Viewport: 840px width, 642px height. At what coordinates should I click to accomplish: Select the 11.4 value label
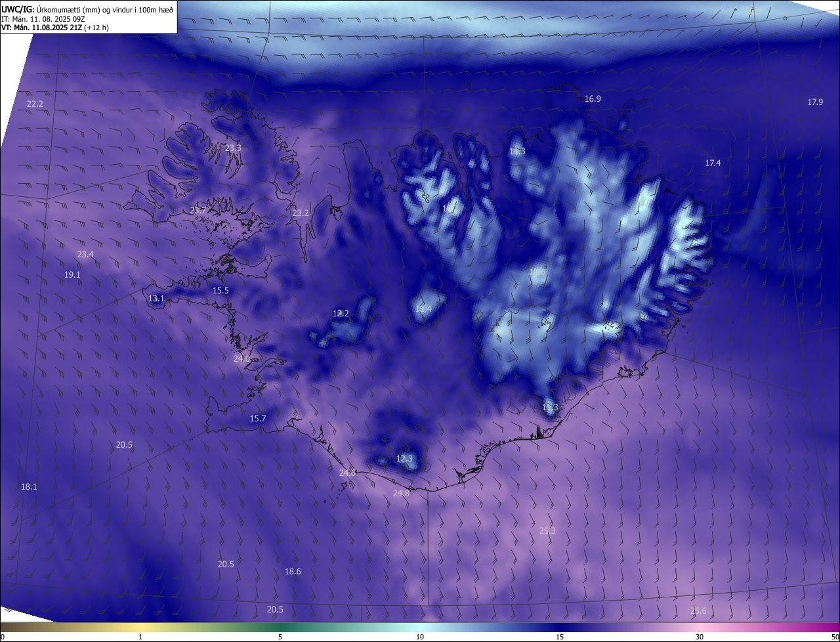423,309
